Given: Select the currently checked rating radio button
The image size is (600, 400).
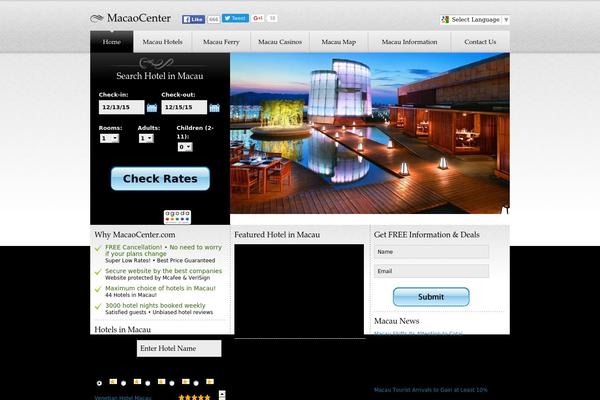Looking at the screenshot, I should 99,383.
